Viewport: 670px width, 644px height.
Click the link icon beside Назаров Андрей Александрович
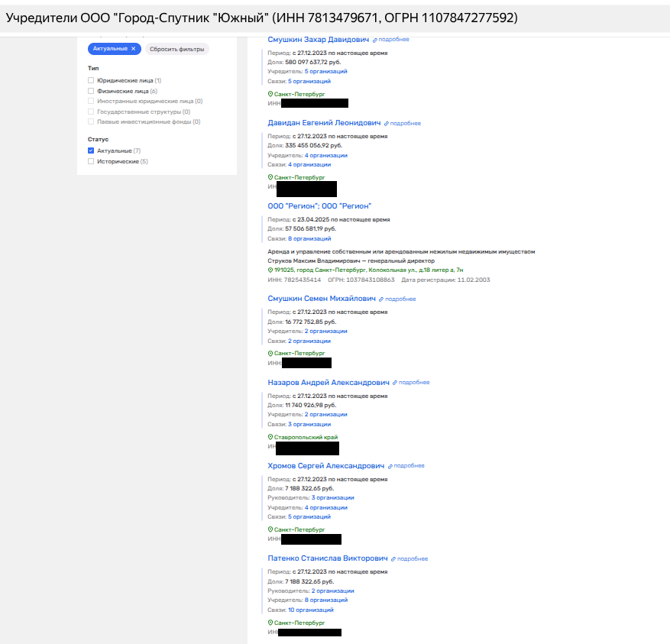395,383
